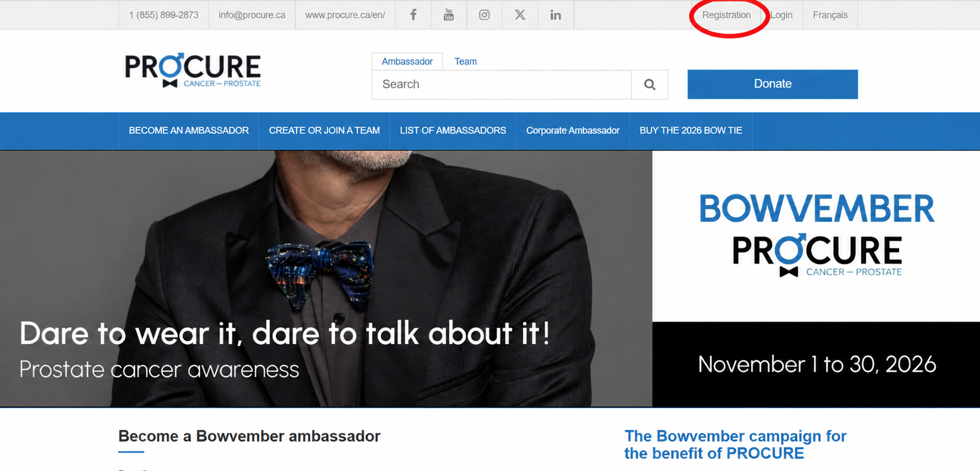Image resolution: width=980 pixels, height=471 pixels.
Task: Call the phone number 1 (855) 899-2873
Action: 164,15
